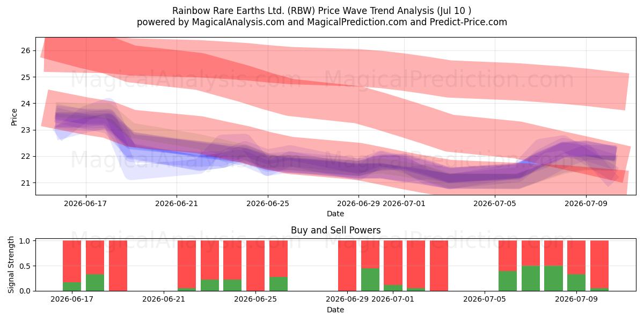This screenshot has width=644, height=322.
Task: Click the chart title mentioning Rainbow Rare Earths Ltd.
Action: click(322, 11)
